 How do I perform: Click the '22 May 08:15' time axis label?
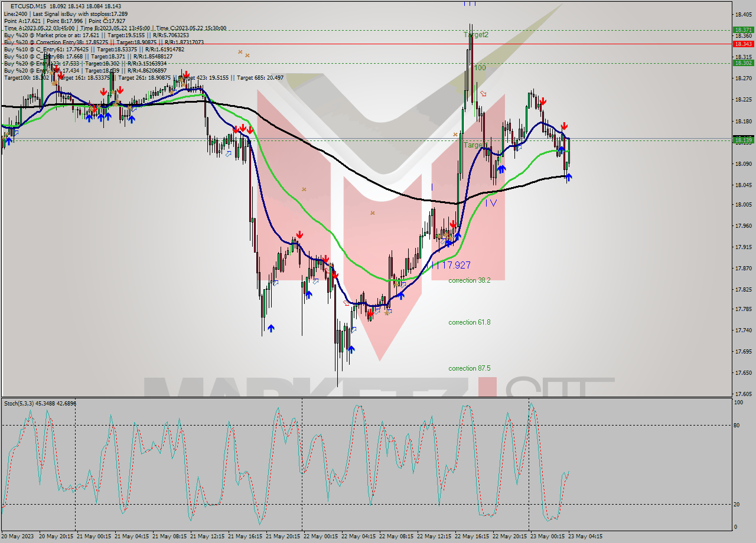[x=396, y=537]
